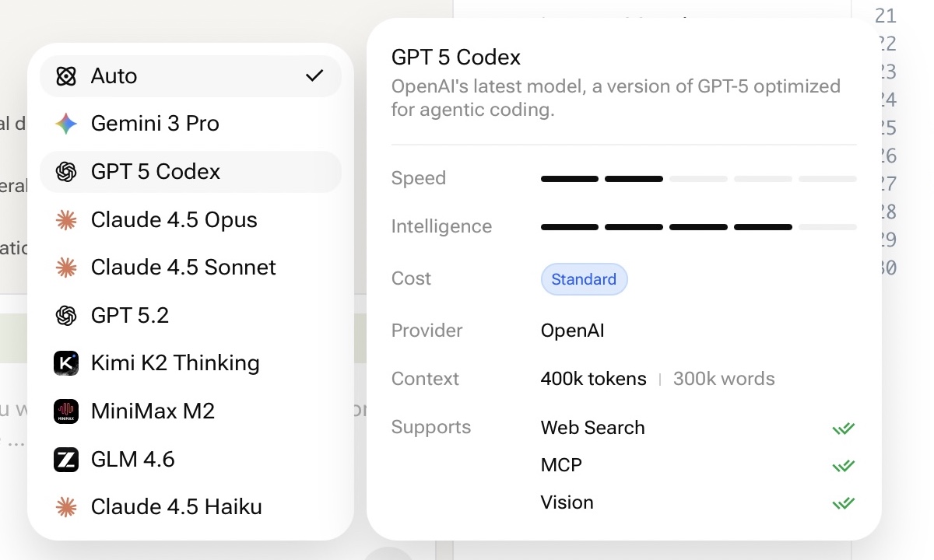Select Claude 4.5 Opus from model list
This screenshot has width=934, height=560.
click(174, 220)
